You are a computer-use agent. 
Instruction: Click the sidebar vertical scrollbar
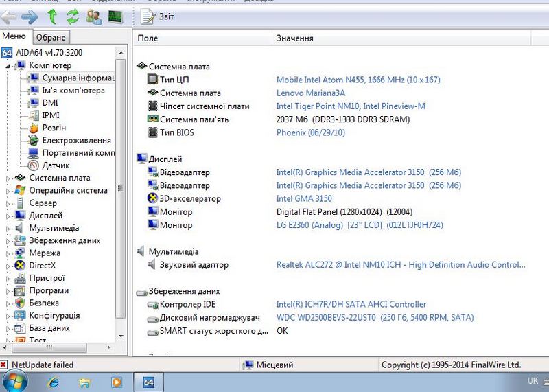pos(121,192)
